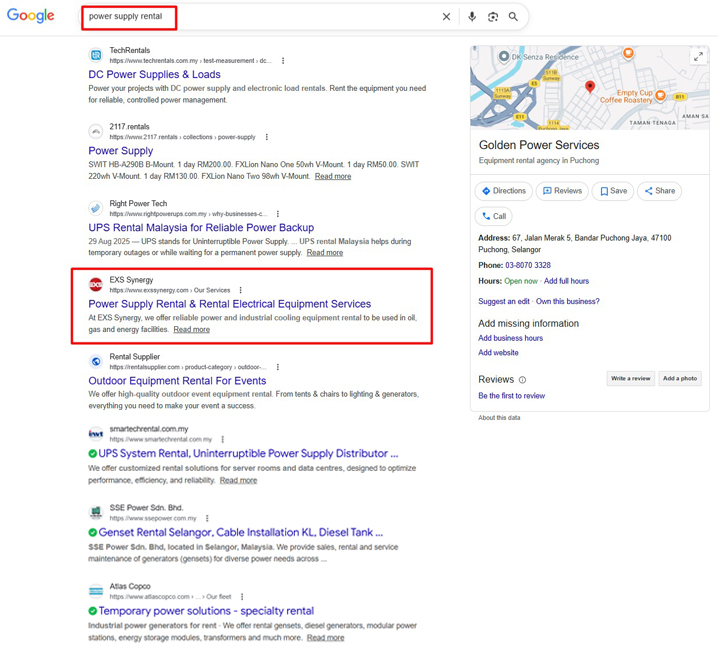
Task: Click the Share button
Action: coord(659,191)
